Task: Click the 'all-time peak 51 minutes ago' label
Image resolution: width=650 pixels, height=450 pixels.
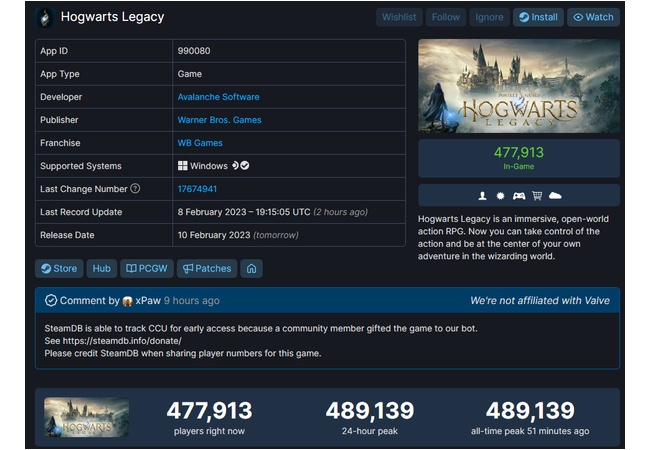Action: point(530,431)
